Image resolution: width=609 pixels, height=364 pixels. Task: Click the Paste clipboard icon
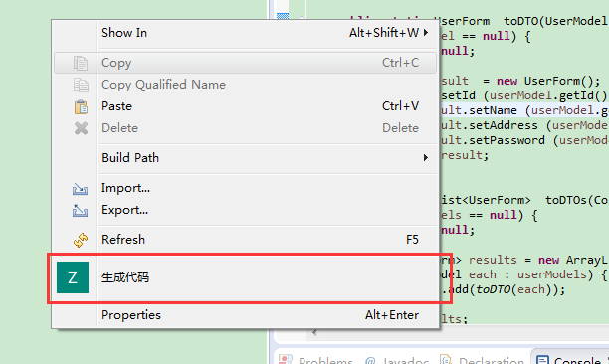tap(81, 106)
